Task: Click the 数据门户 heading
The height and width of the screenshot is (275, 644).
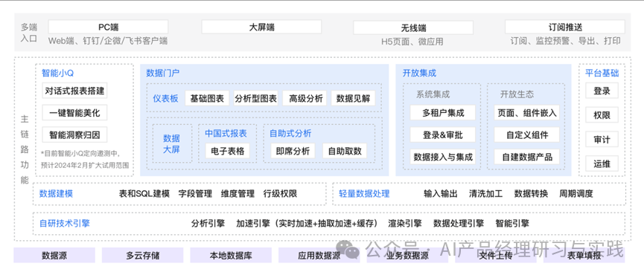Action: (x=162, y=74)
